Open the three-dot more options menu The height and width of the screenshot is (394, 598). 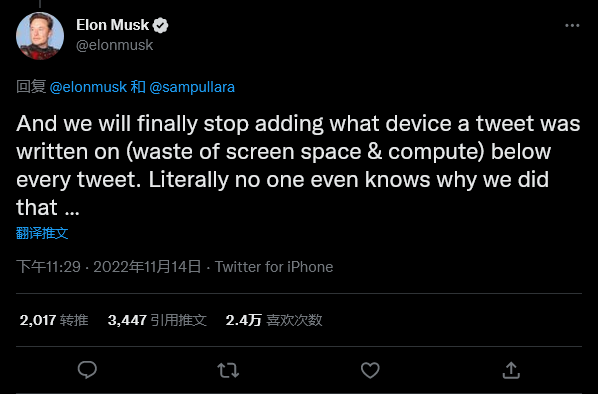coord(572,26)
